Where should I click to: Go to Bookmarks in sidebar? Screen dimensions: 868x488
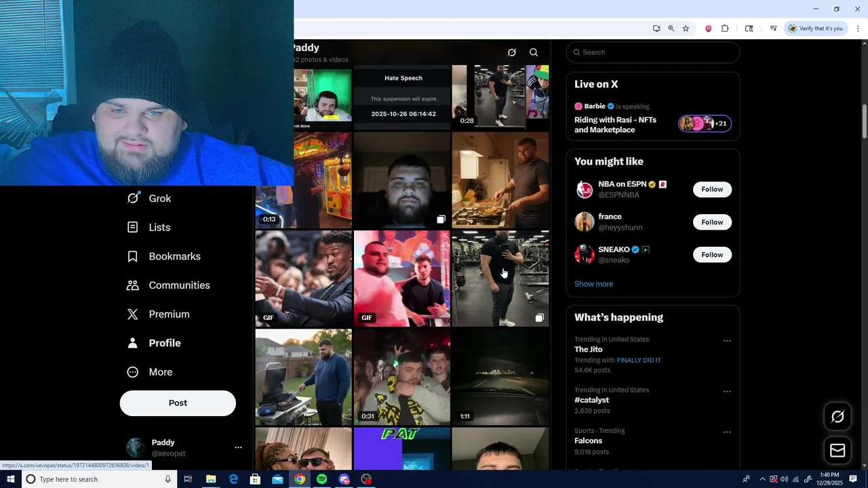click(x=163, y=256)
